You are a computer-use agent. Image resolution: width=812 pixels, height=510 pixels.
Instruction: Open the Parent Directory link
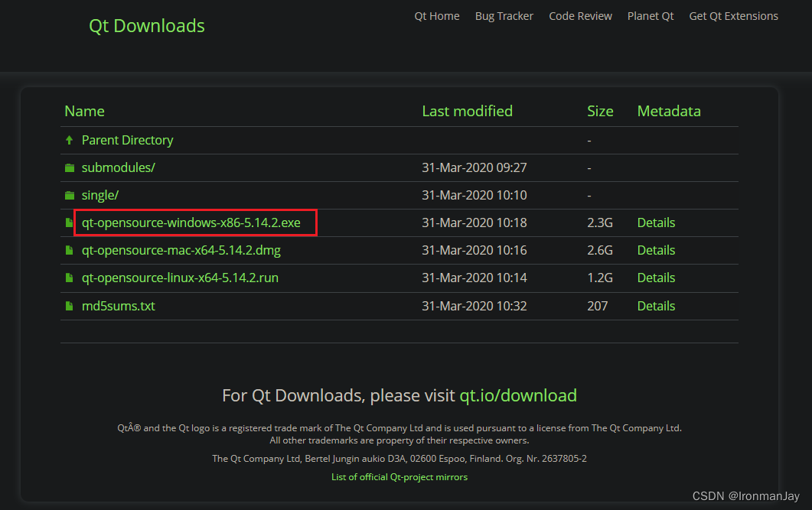point(127,140)
